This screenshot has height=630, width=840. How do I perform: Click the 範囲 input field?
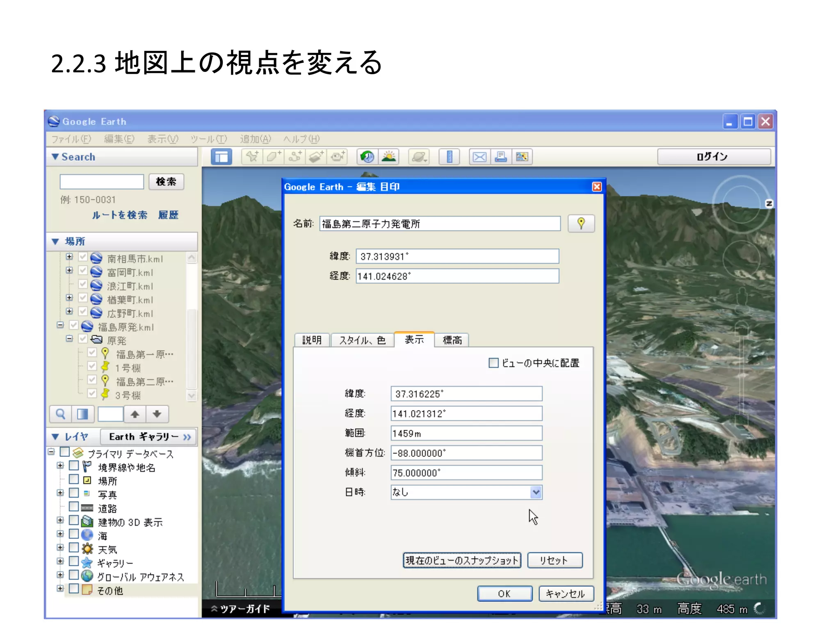(x=466, y=433)
